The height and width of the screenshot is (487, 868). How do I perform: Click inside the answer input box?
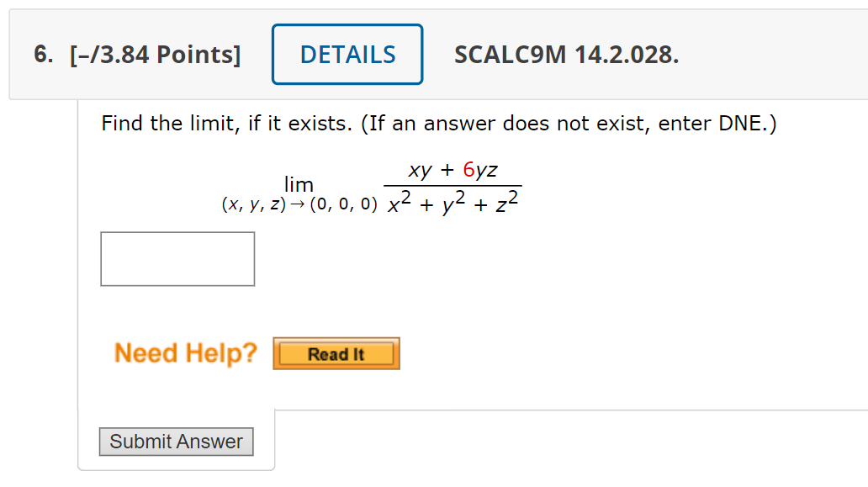177,258
